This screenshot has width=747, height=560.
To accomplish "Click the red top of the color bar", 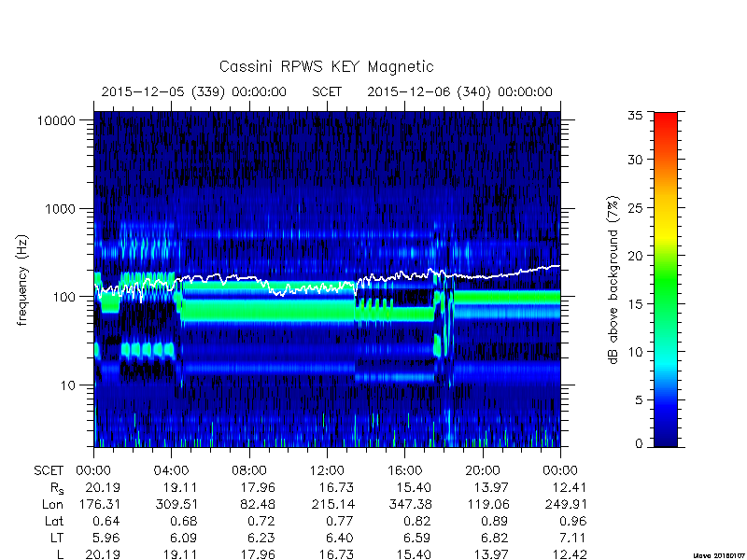I will pos(666,119).
